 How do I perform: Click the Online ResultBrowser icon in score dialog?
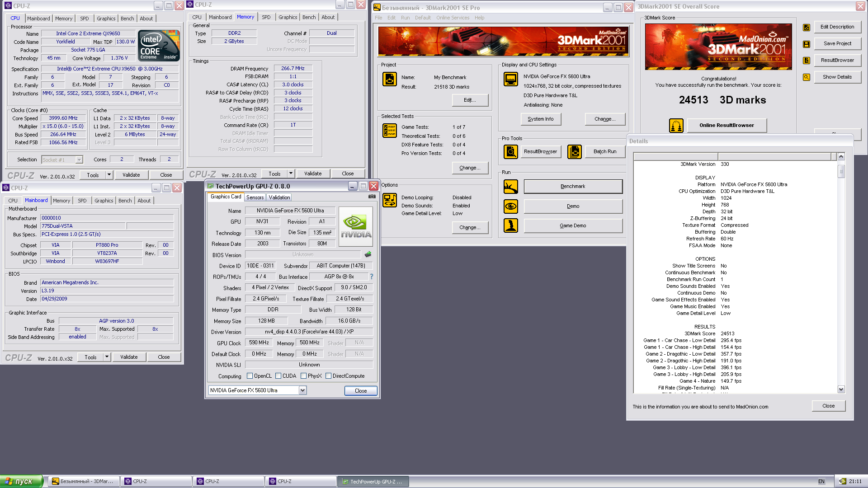(676, 126)
